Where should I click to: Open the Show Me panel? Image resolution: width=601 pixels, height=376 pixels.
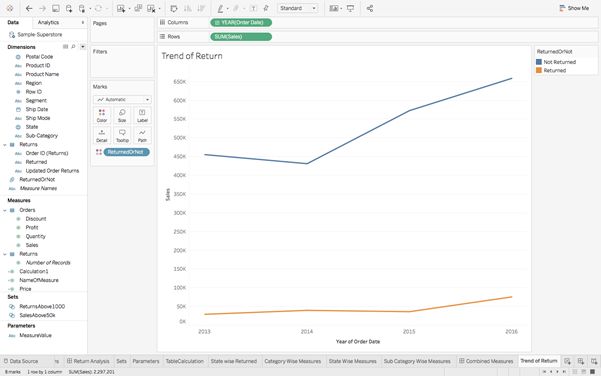[574, 8]
